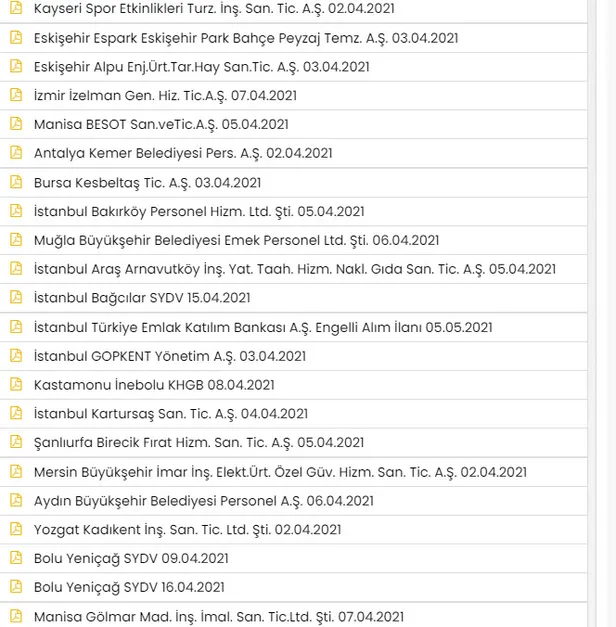
Task: Open Aydın Büyükşehir Belediyesi Personel A.Ş. link
Action: click(203, 501)
